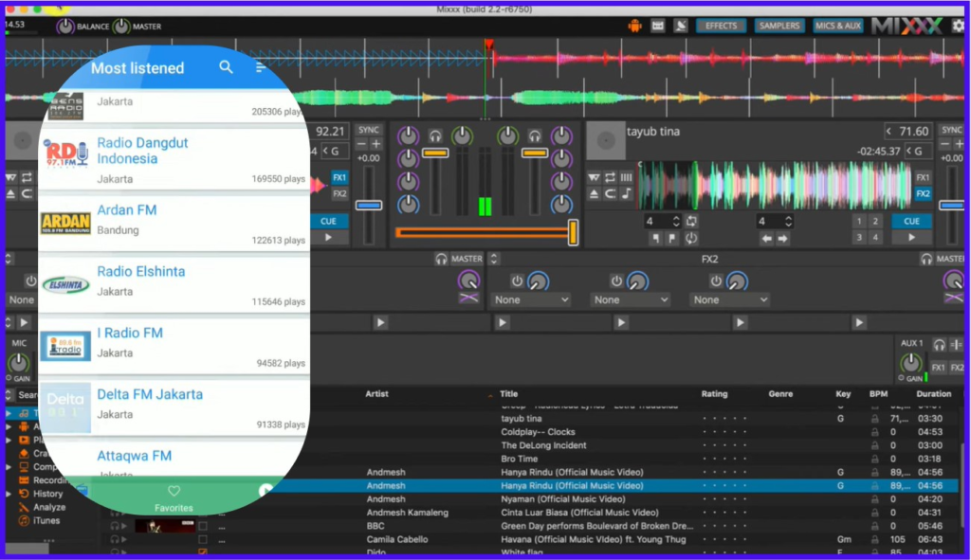The width and height of the screenshot is (971, 560).
Task: Click the orange Auto DJ robot icon
Action: [x=634, y=26]
